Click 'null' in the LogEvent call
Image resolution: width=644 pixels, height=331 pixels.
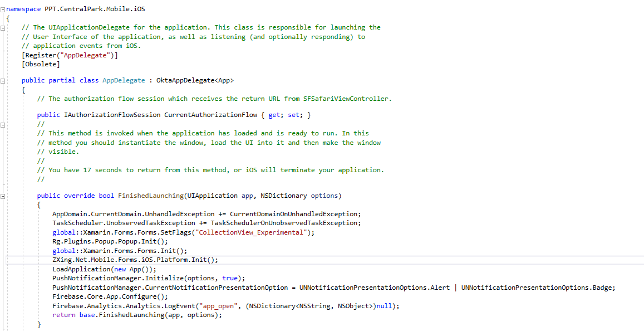coord(384,306)
